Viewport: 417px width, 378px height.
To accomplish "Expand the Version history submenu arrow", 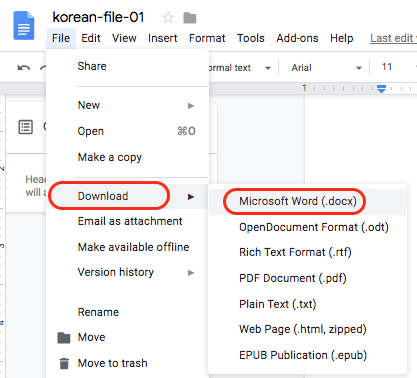I will click(x=191, y=273).
